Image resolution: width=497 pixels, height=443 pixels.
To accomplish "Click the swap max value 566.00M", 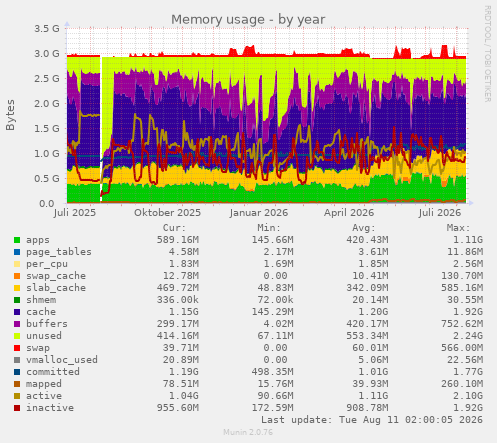I will click(462, 348).
